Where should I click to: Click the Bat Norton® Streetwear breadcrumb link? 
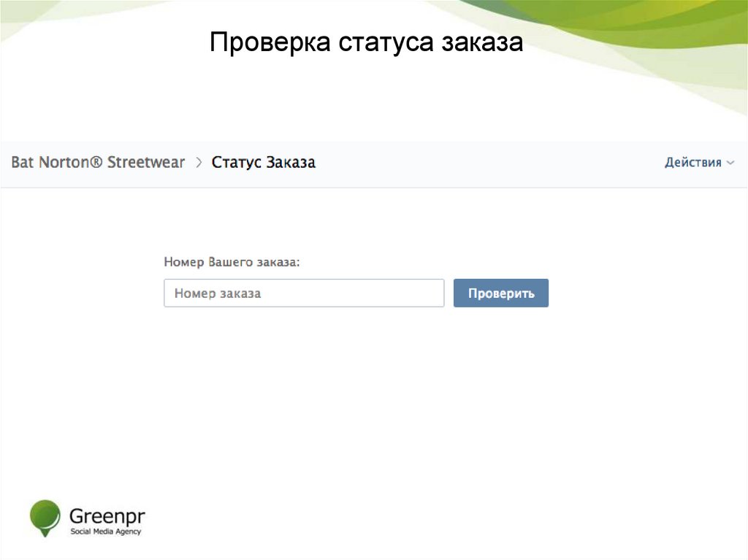[x=98, y=162]
